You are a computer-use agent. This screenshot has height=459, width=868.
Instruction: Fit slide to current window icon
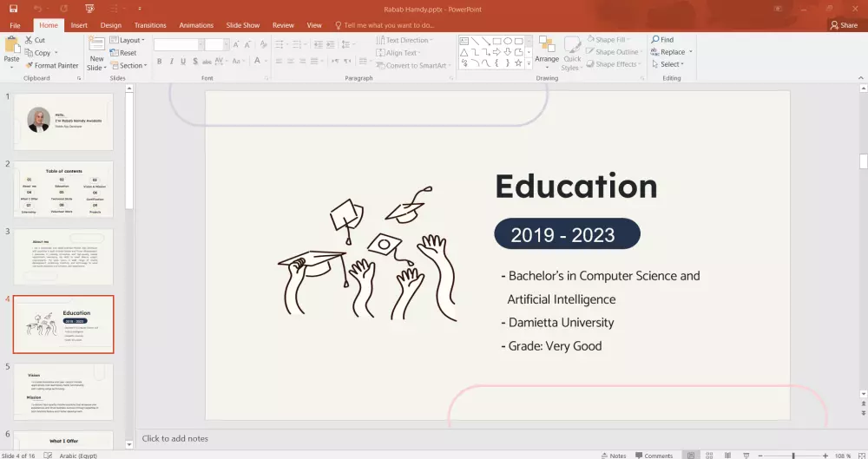tap(863, 456)
